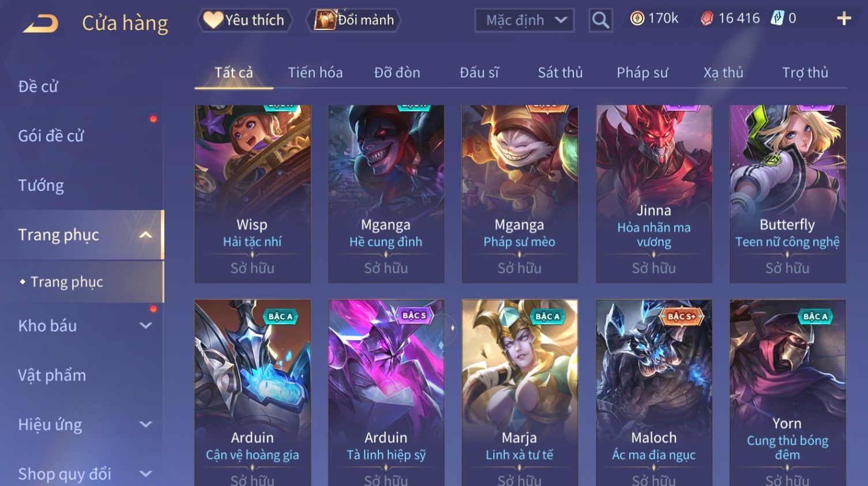This screenshot has height=486, width=868.
Task: Tap the red gem currency icon
Action: pyautogui.click(x=707, y=19)
